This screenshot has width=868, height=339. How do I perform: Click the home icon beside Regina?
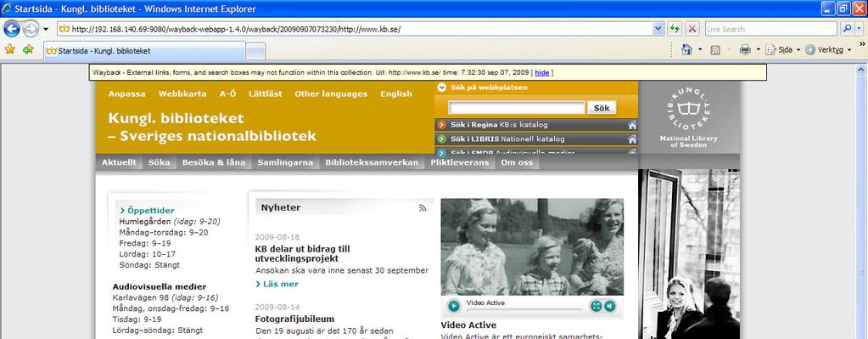pos(632,125)
